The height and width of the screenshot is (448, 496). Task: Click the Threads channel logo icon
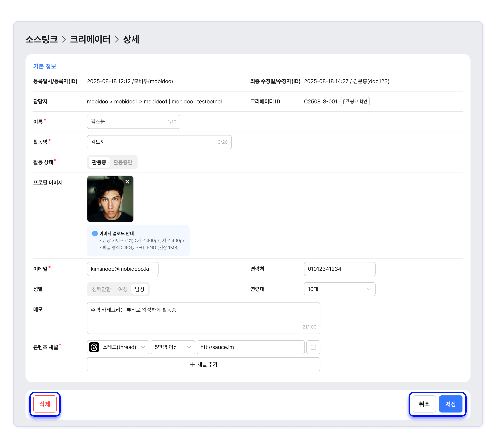click(x=94, y=347)
